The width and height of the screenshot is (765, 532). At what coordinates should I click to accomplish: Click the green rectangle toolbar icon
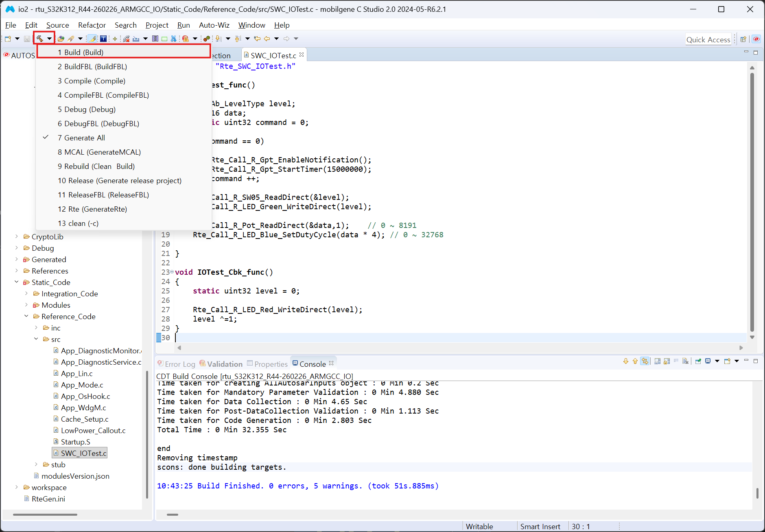pyautogui.click(x=164, y=39)
